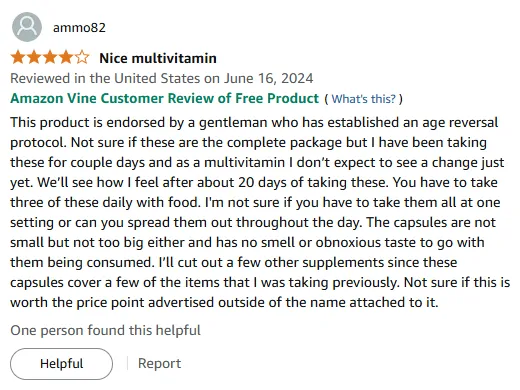Click the phrase "three of these daily with food"
Screen dimensions: 520x390
click(104, 202)
